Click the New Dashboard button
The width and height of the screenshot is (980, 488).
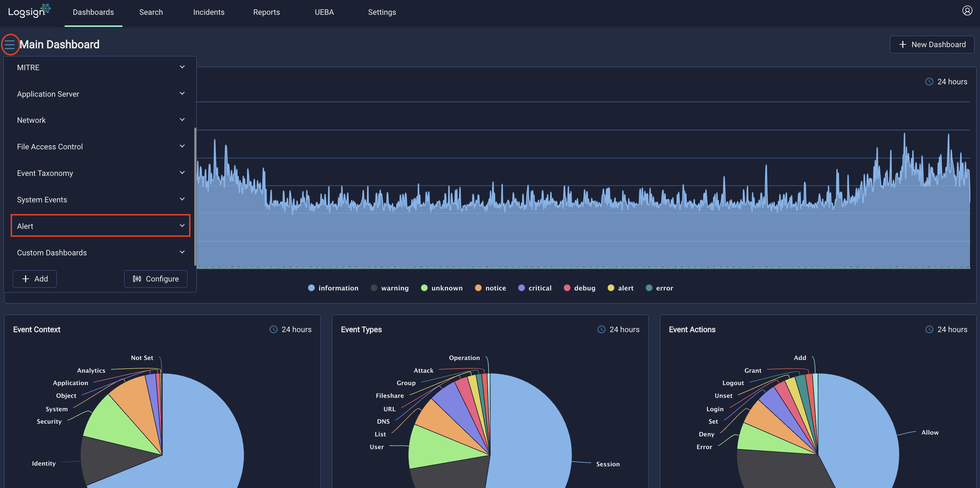point(932,44)
